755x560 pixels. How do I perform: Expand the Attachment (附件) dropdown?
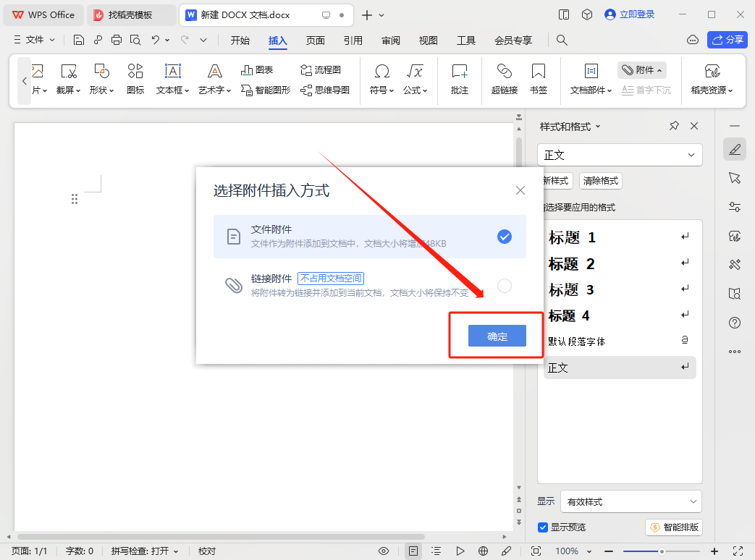[x=642, y=70]
